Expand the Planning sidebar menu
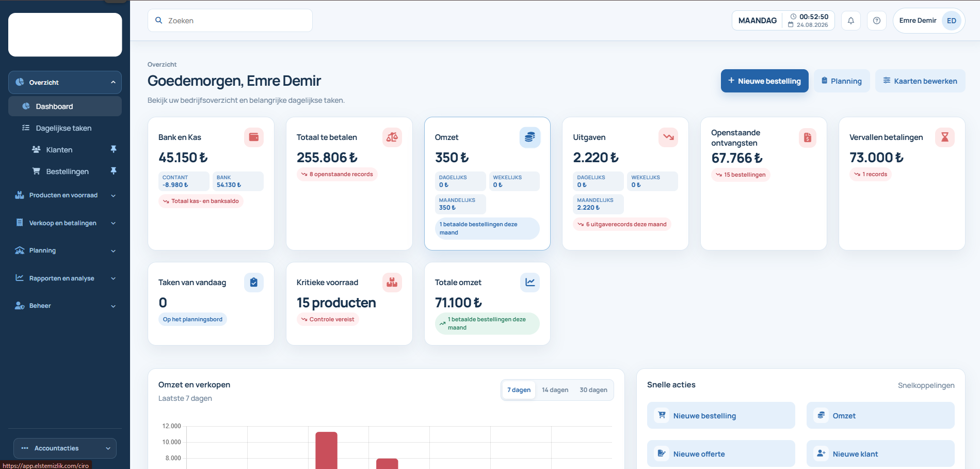This screenshot has width=980, height=469. pos(65,251)
